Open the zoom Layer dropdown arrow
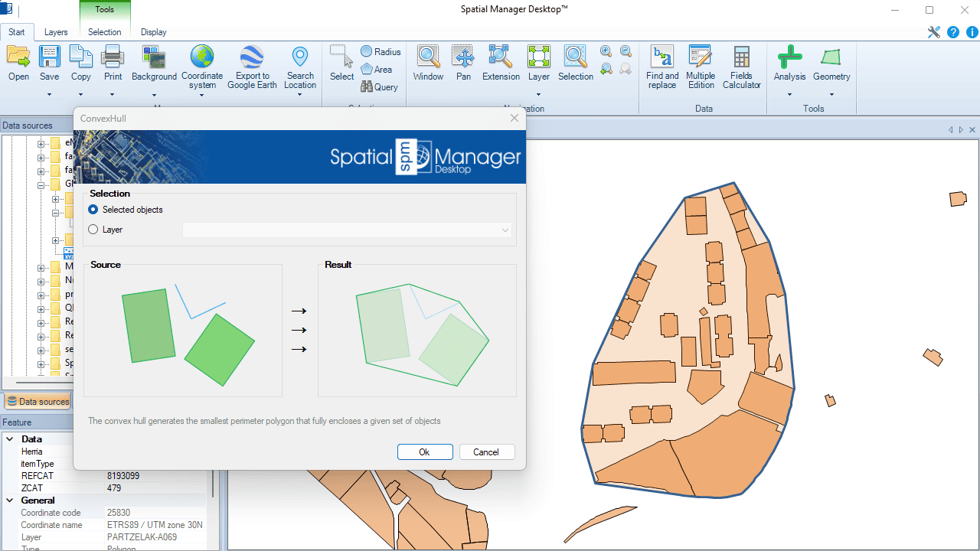Viewport: 980px width, 551px height. click(539, 95)
